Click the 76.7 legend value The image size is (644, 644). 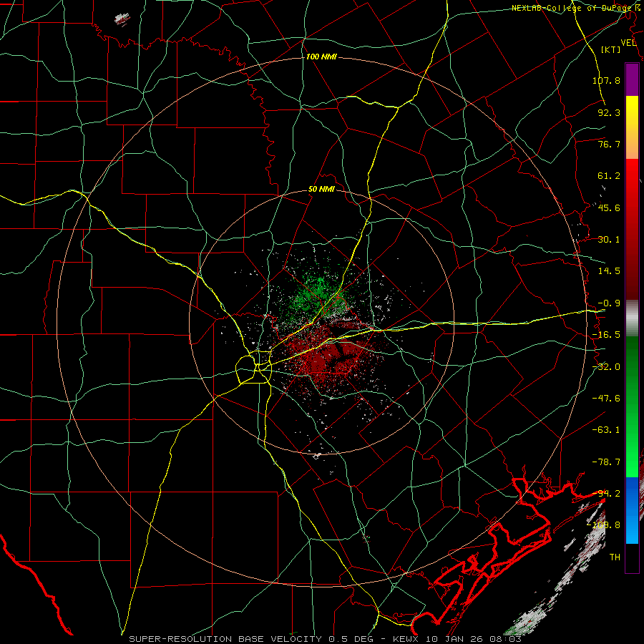pyautogui.click(x=609, y=144)
